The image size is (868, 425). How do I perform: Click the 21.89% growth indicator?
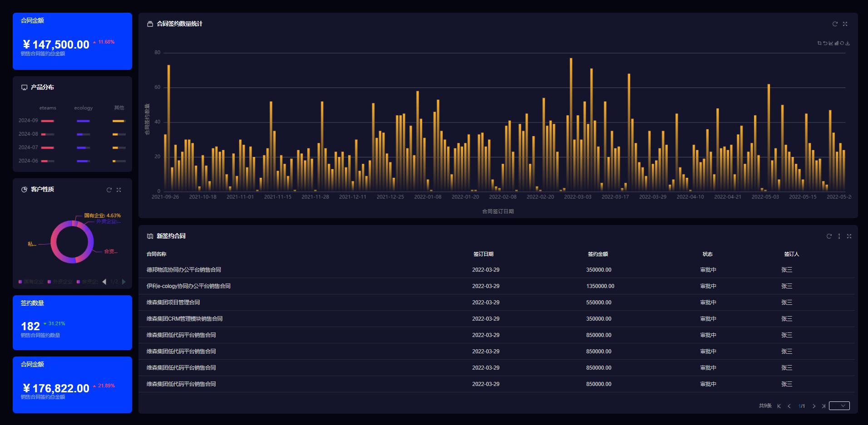[104, 386]
